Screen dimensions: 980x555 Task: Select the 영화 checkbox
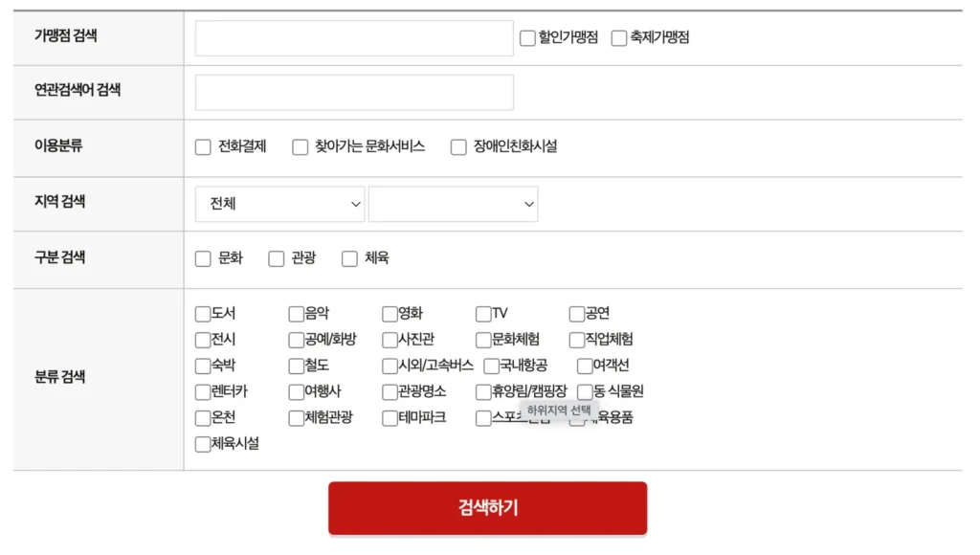[390, 314]
